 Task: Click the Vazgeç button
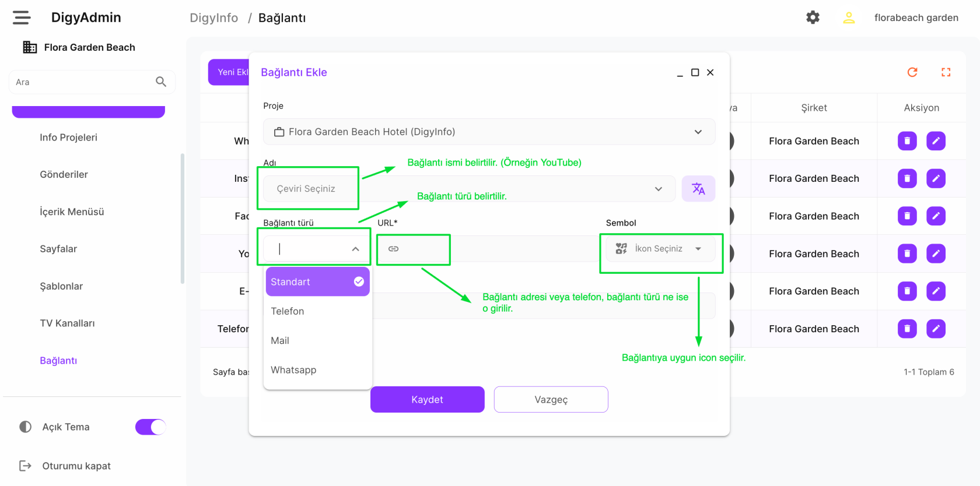pyautogui.click(x=551, y=400)
